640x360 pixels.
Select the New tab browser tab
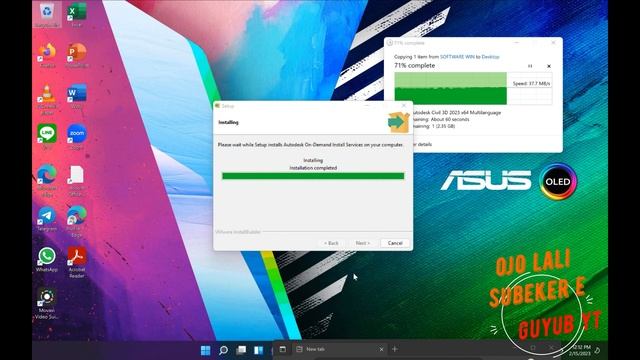(x=340, y=349)
